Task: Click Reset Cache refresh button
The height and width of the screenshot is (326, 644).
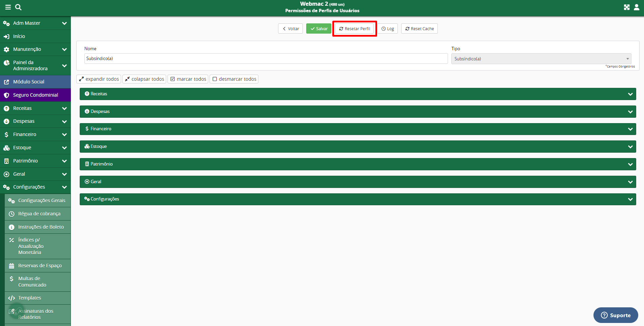Action: 419,29
